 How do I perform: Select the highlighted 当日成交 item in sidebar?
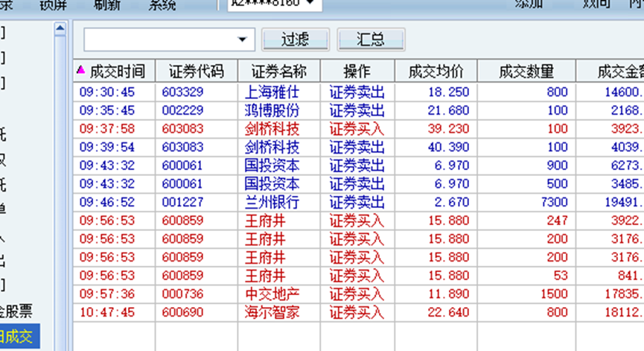click(17, 336)
